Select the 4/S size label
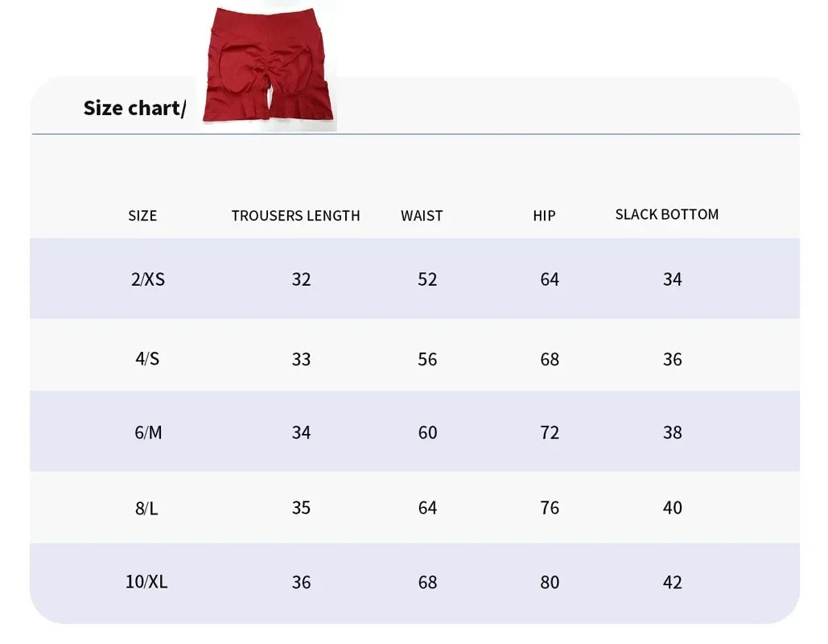Viewport: 828px width, 644px height. click(x=147, y=359)
